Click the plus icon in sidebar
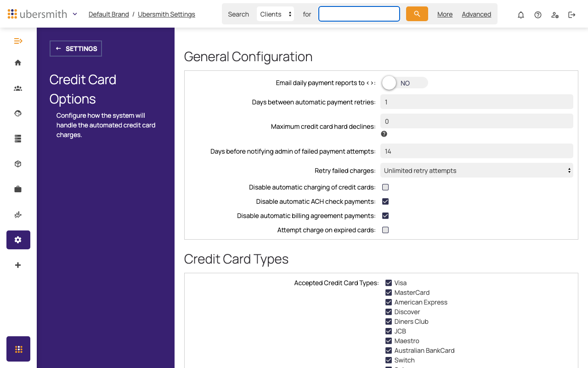 tap(18, 265)
